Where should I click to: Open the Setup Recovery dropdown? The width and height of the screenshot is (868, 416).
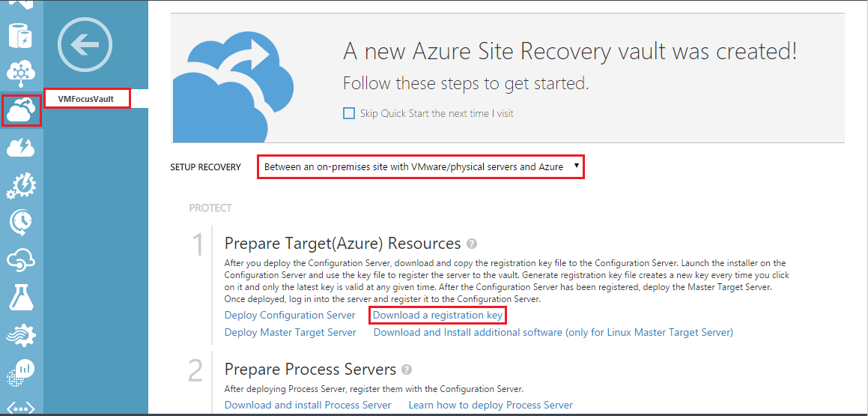(420, 167)
